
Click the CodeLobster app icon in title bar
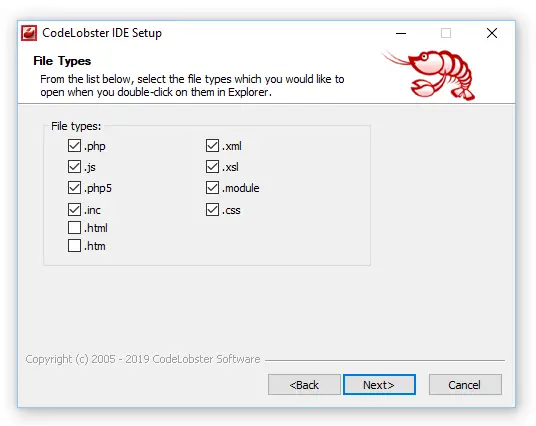point(29,33)
